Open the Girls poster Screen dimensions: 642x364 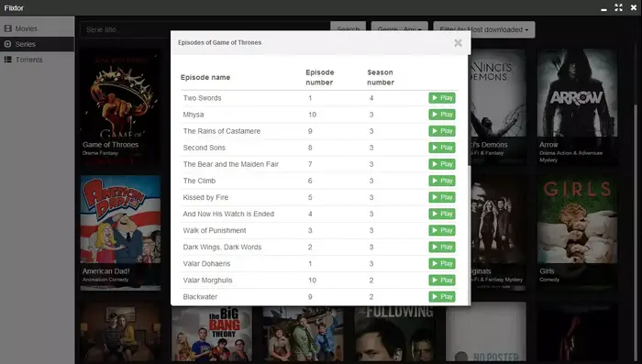coord(577,233)
